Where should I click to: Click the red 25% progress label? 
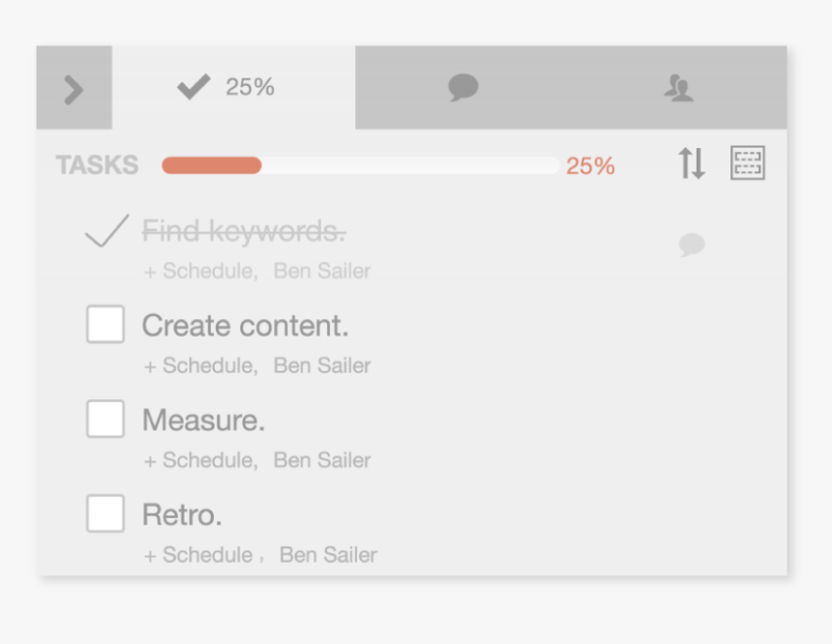click(590, 166)
